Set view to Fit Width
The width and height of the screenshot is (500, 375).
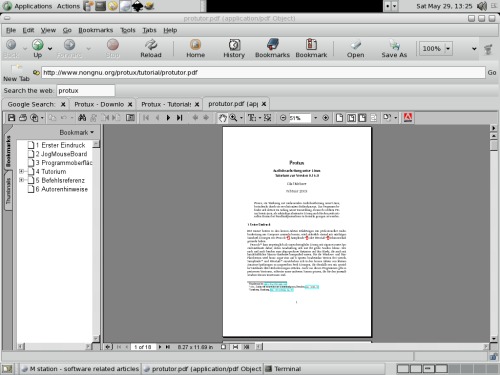click(x=362, y=118)
